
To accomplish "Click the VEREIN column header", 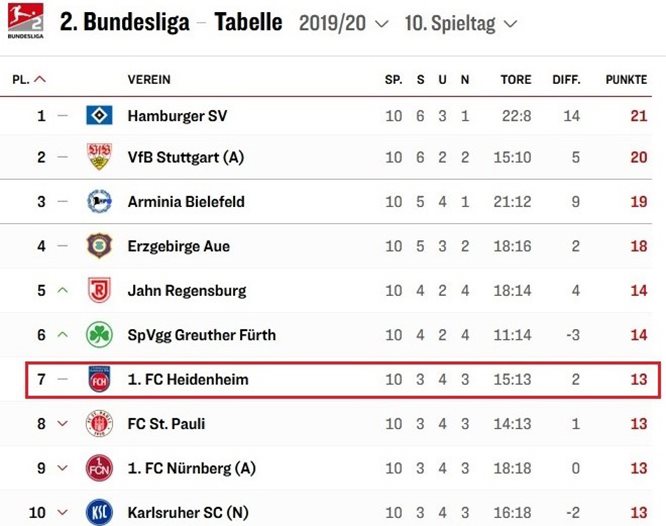I will click(x=149, y=79).
